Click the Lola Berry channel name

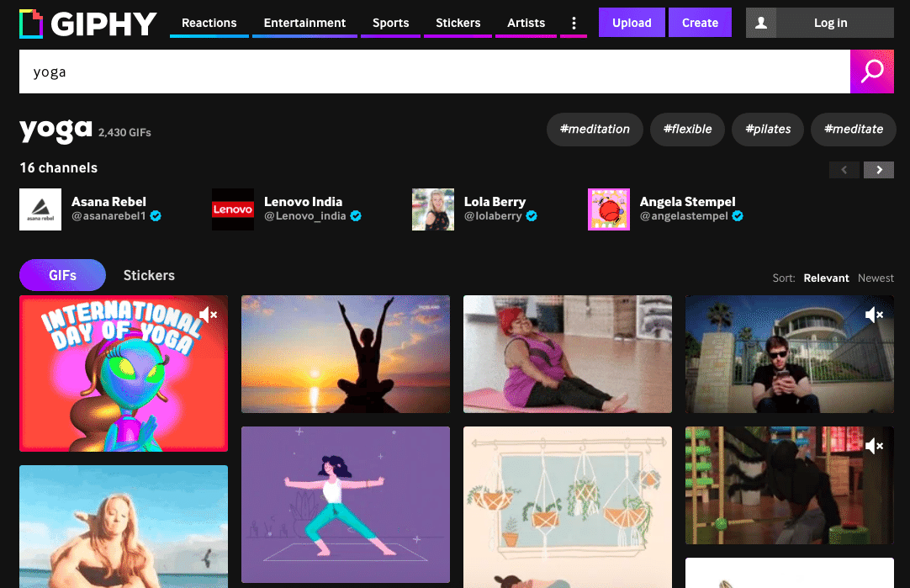click(x=495, y=202)
